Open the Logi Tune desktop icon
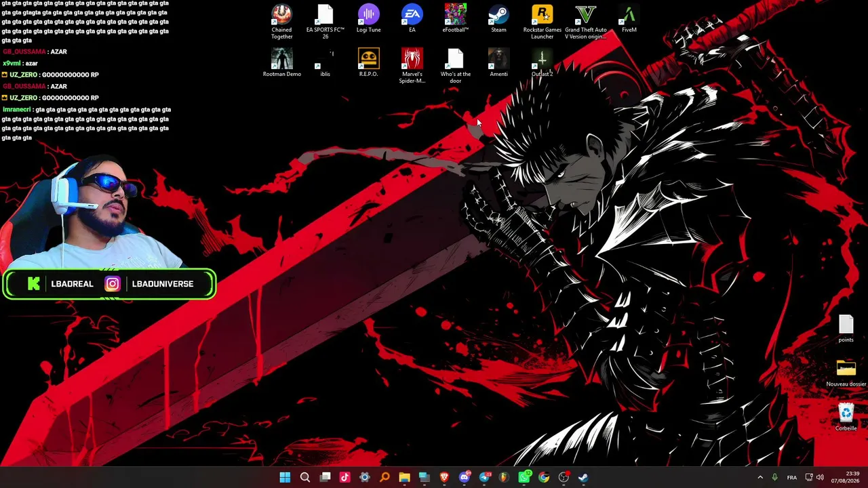The width and height of the screenshot is (868, 488). 369,18
